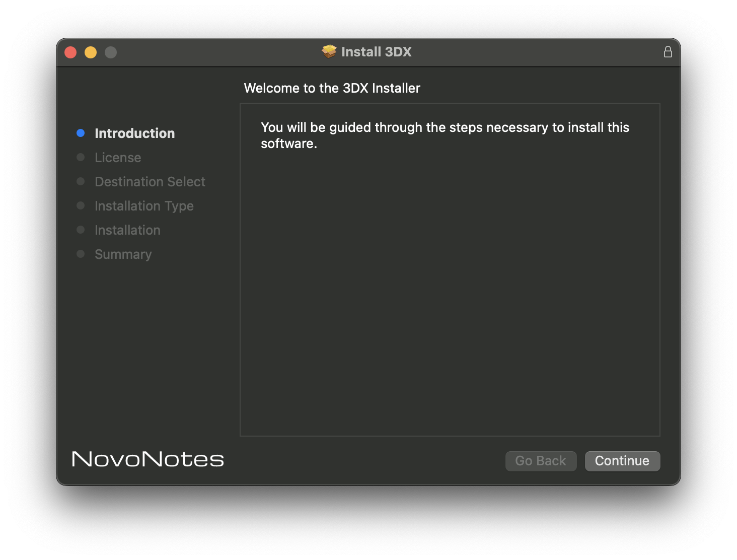Click the Destination Select step bullet icon
The height and width of the screenshot is (560, 737).
pyautogui.click(x=81, y=181)
